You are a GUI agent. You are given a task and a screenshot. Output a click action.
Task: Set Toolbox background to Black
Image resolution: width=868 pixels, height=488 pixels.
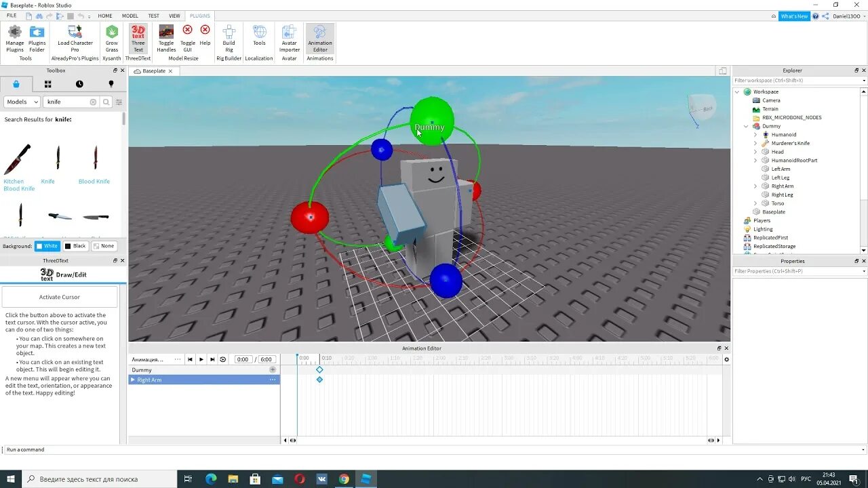pyautogui.click(x=75, y=246)
